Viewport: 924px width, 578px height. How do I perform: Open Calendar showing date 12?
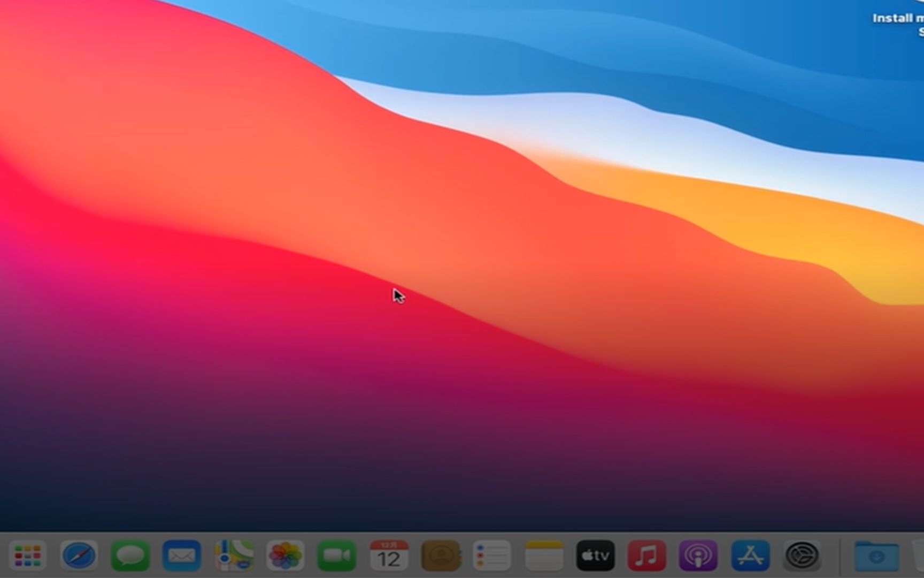(389, 556)
